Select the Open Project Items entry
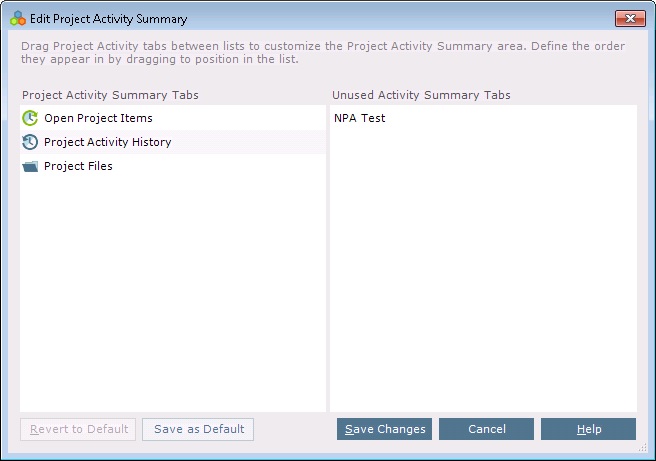The image size is (656, 461). (173, 118)
